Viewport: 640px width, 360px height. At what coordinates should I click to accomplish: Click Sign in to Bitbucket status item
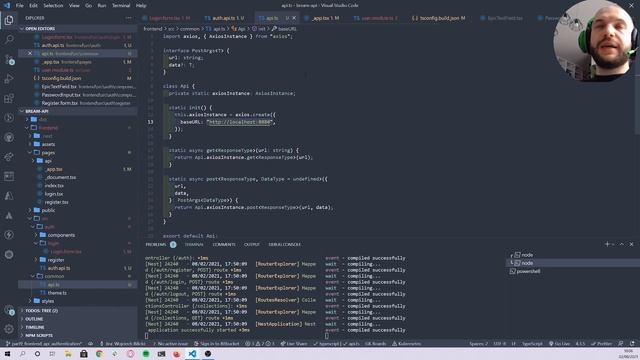coord(216,344)
